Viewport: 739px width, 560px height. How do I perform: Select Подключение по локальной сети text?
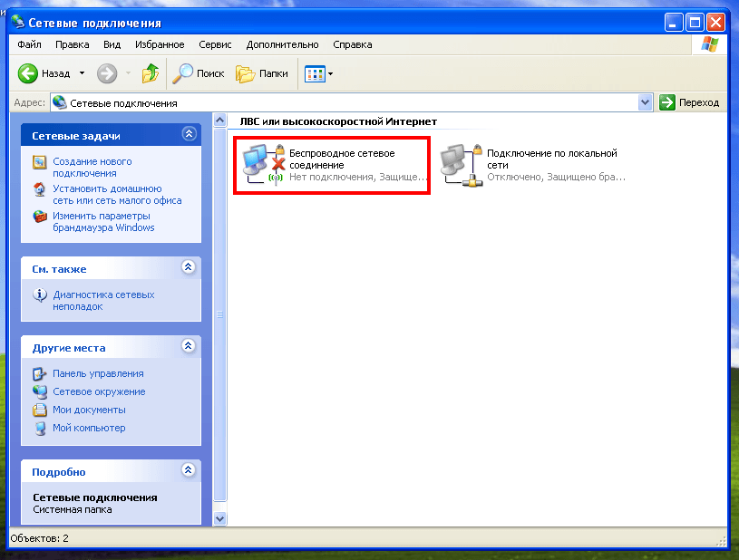[552, 159]
